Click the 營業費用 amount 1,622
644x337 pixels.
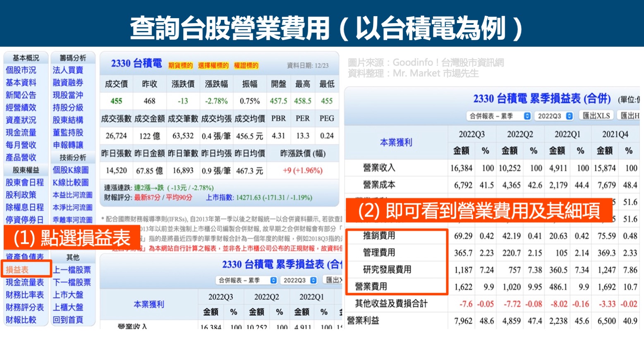coord(463,287)
